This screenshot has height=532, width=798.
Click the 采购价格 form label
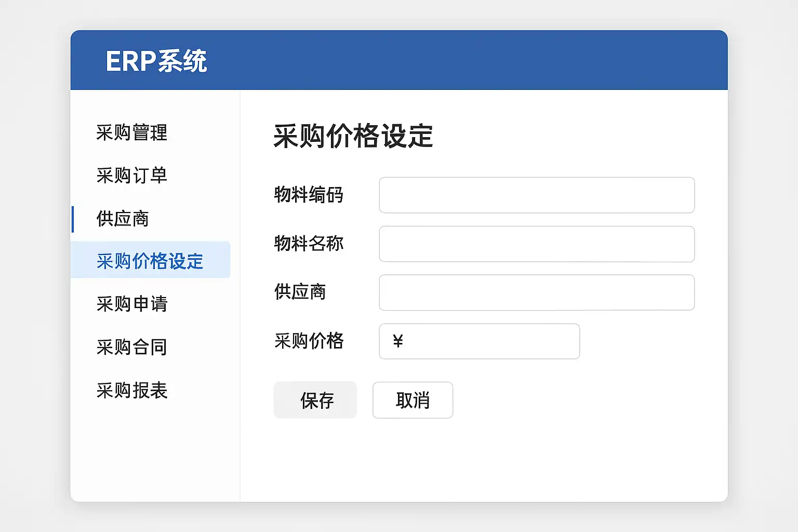pyautogui.click(x=309, y=341)
